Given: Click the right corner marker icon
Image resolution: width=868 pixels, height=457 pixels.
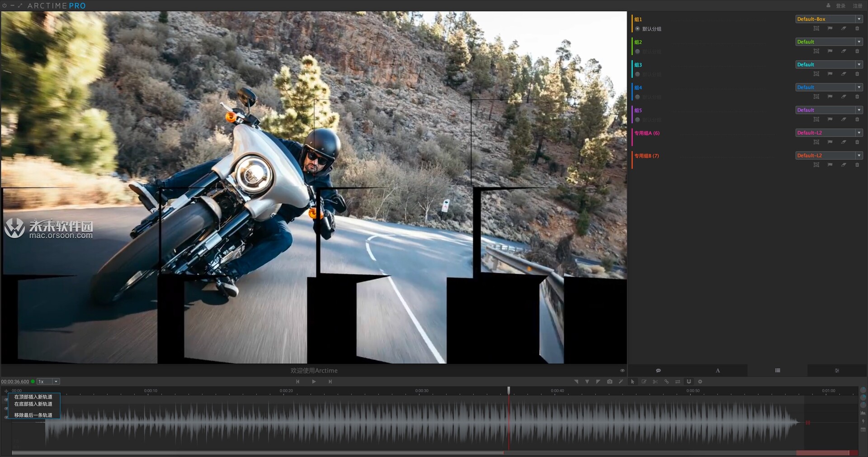Looking at the screenshot, I should point(598,382).
